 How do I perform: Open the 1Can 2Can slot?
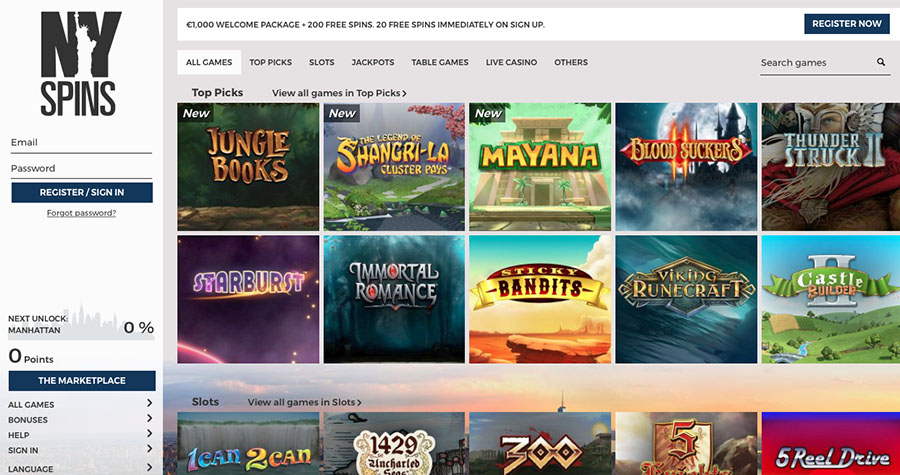(248, 443)
